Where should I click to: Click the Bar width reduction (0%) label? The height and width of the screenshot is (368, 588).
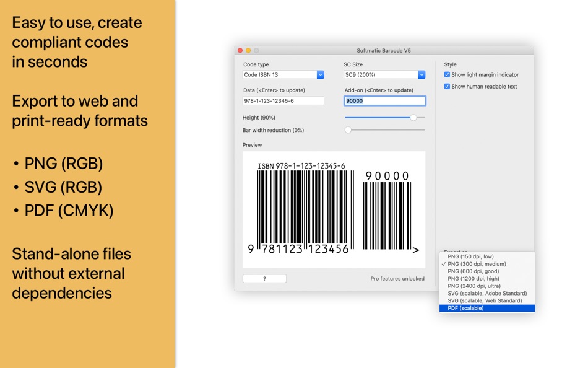pyautogui.click(x=273, y=130)
